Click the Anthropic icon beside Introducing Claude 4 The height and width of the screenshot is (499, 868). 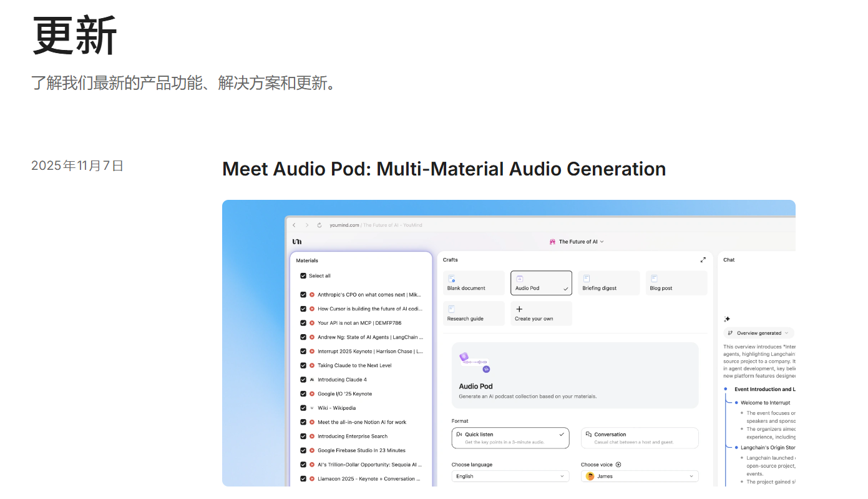[312, 380]
